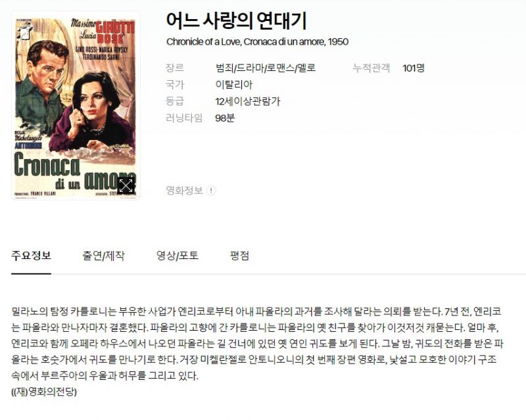
Task: Click the 러닝타임 label
Action: tap(184, 118)
